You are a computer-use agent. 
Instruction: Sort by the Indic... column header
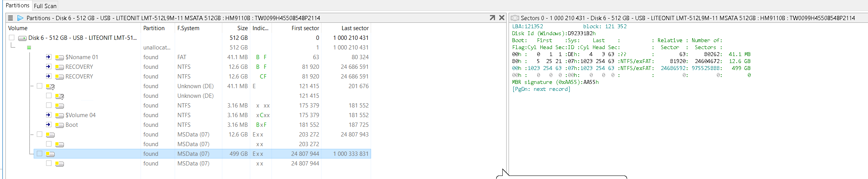coord(261,28)
